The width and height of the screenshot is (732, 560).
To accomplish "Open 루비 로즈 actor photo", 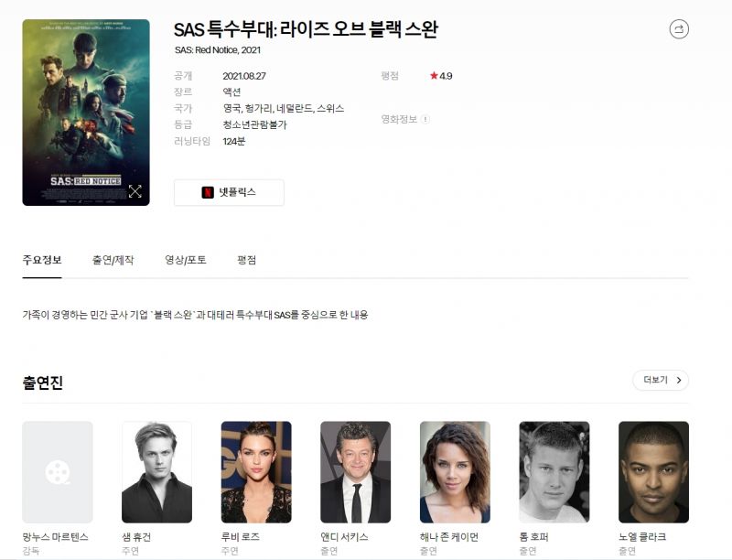I will (256, 472).
